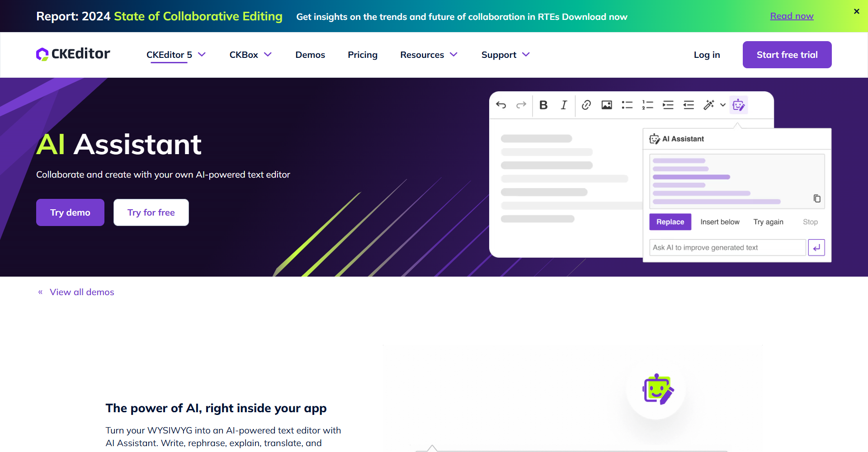Click the Ask AI to improve text field
The image size is (868, 452).
pos(727,247)
